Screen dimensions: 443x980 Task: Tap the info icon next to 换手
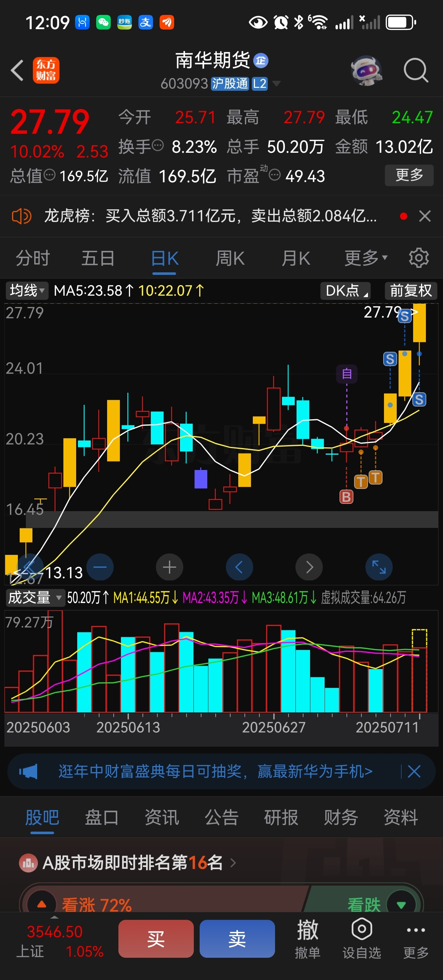tap(158, 145)
